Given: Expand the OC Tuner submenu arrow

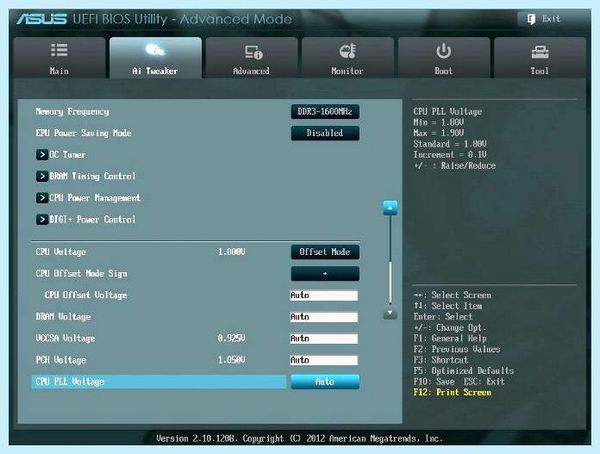Looking at the screenshot, I should (x=42, y=155).
